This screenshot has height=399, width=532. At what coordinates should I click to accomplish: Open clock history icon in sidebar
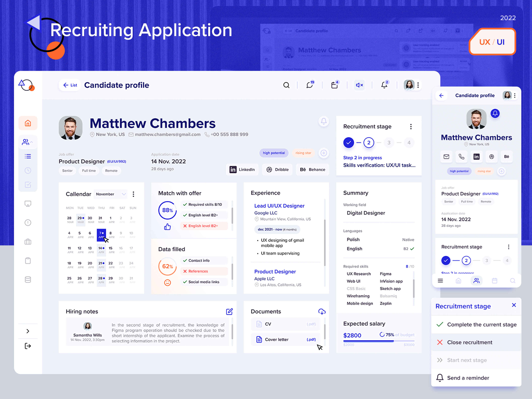coord(28,171)
